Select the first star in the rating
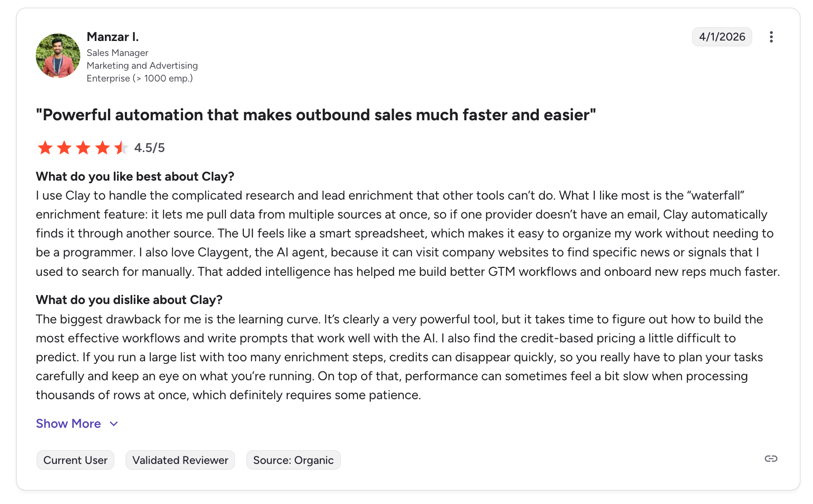Viewport: 813px width, 504px height. pyautogui.click(x=45, y=148)
